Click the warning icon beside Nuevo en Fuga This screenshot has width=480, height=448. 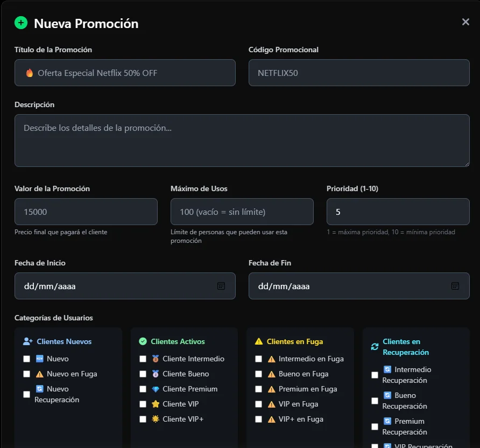pyautogui.click(x=39, y=374)
